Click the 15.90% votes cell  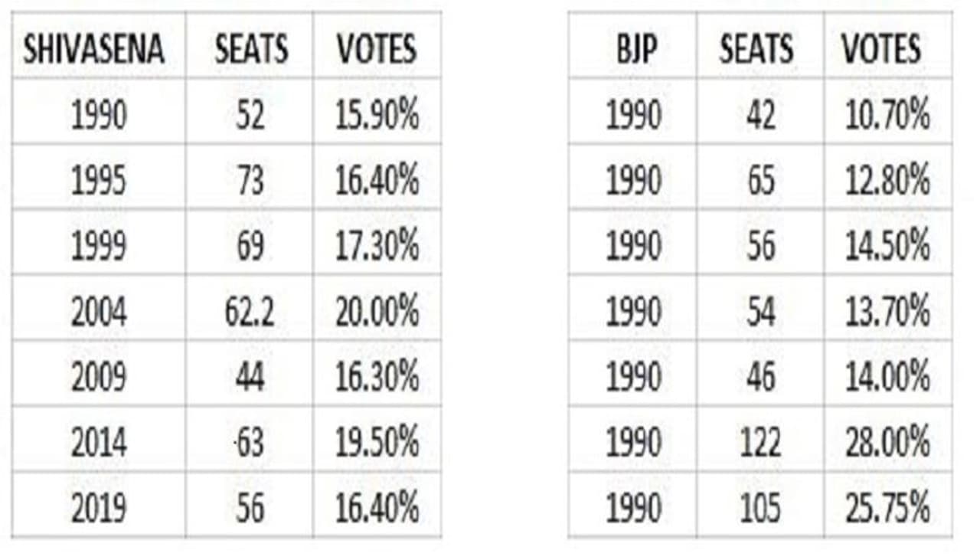click(377, 116)
